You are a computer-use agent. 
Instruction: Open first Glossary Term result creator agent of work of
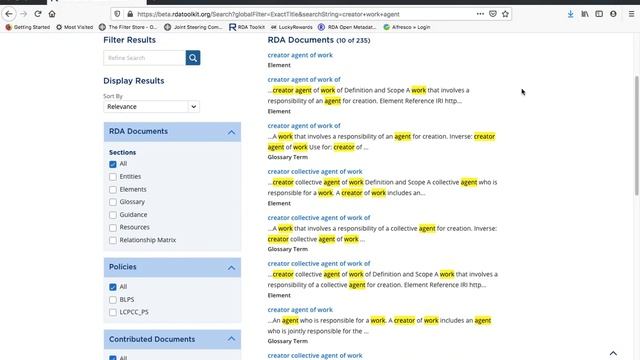tap(304, 126)
